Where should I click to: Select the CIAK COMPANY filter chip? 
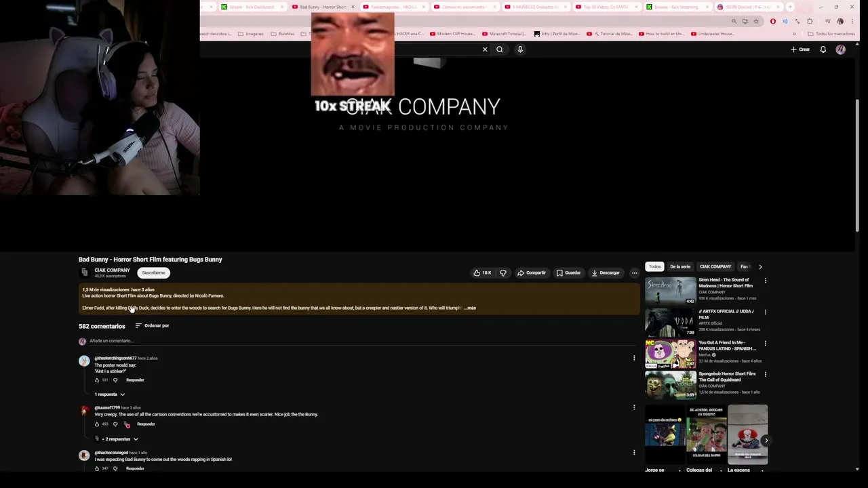pos(715,267)
